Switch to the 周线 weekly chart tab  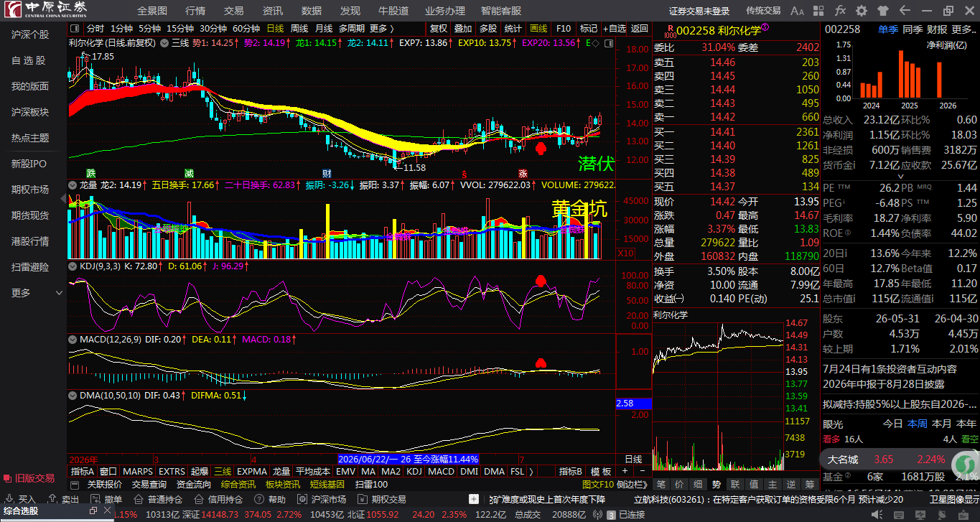pyautogui.click(x=299, y=28)
